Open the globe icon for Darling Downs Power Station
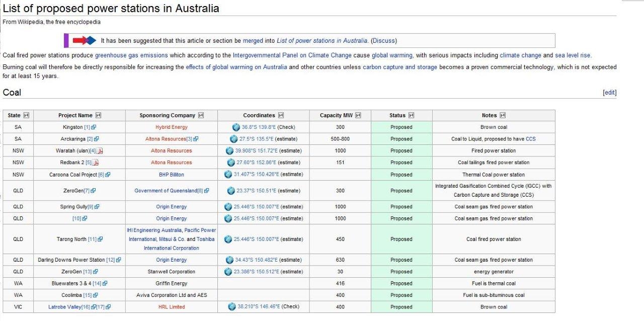 pos(230,260)
